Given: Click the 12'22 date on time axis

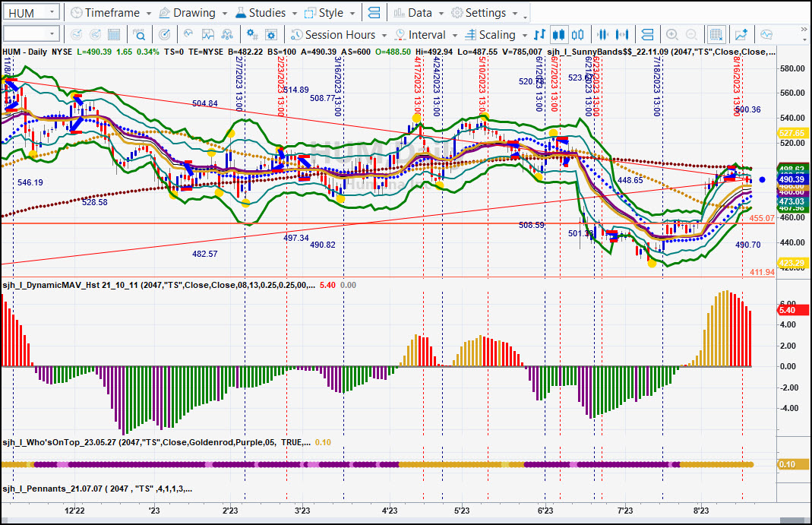Looking at the screenshot, I should pyautogui.click(x=74, y=511).
